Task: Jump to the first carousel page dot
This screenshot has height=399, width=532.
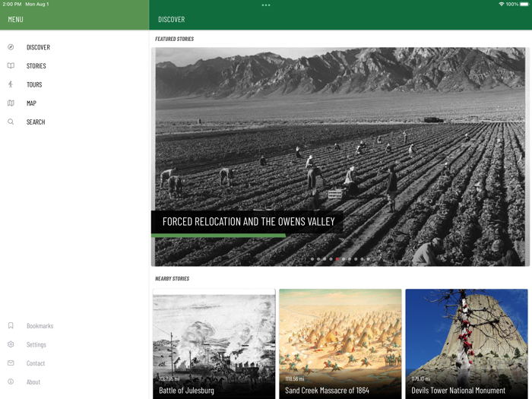Action: click(x=312, y=259)
